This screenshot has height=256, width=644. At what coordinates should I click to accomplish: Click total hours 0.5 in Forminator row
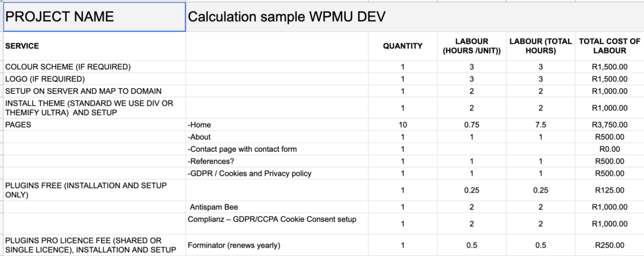click(x=540, y=246)
